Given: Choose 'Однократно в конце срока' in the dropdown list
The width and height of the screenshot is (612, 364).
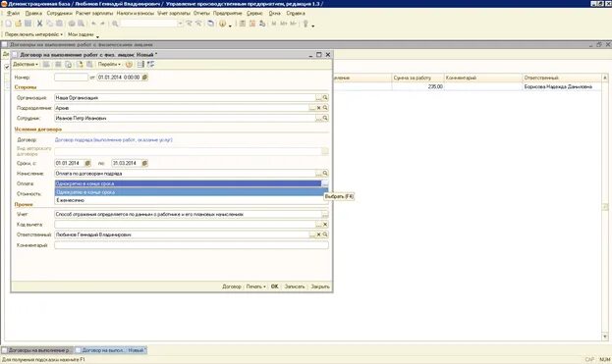Looking at the screenshot, I should [x=192, y=192].
